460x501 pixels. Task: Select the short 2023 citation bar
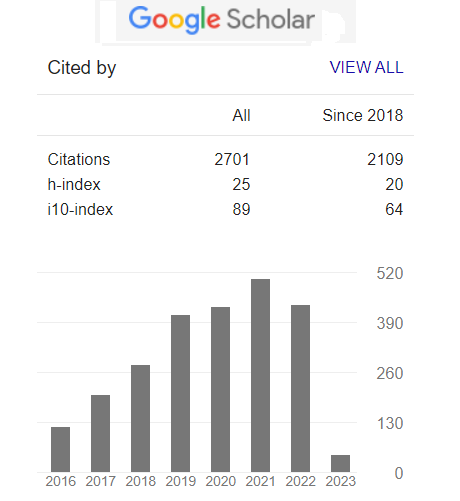point(340,463)
